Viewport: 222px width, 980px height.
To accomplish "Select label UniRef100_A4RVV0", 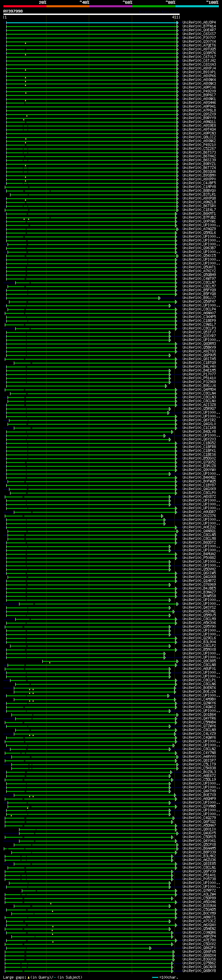I will tap(199, 757).
